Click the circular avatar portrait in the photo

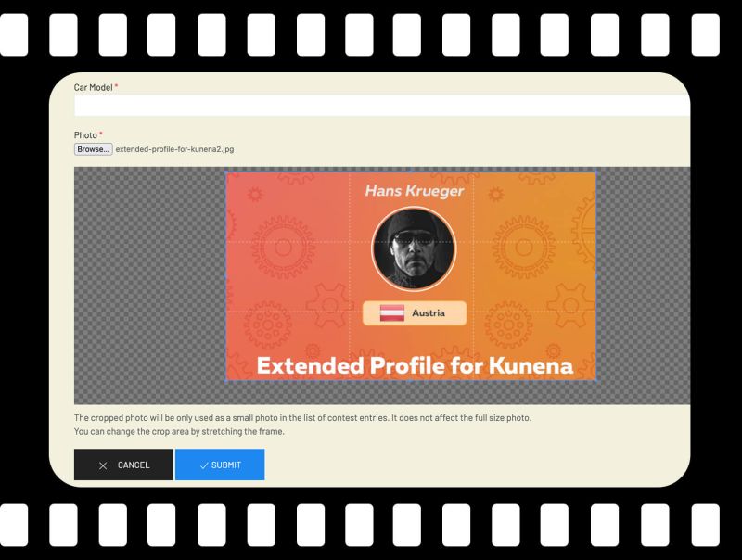pos(414,249)
